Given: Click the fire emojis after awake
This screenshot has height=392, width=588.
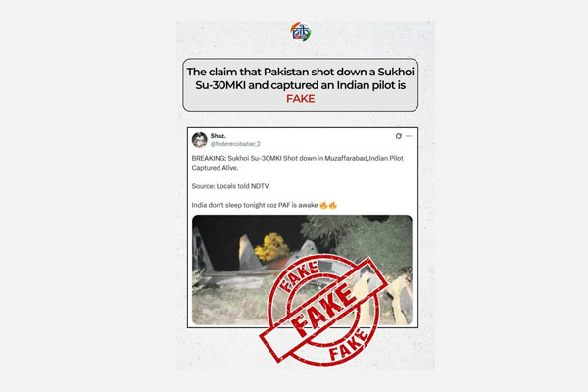Looking at the screenshot, I should pyautogui.click(x=328, y=205).
